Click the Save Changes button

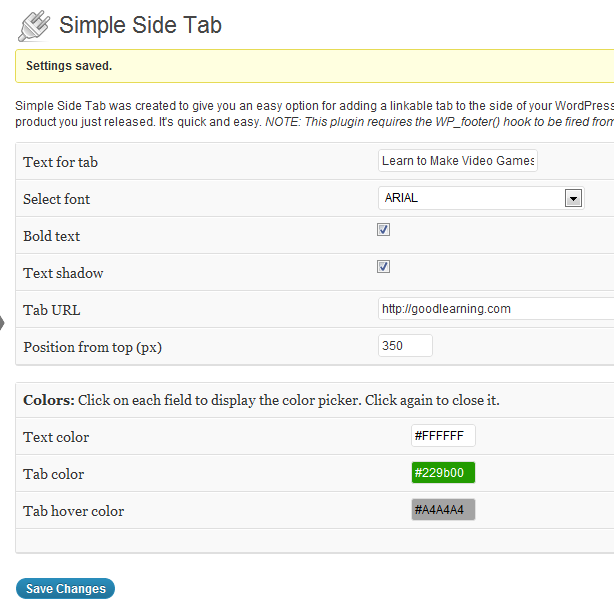tap(65, 589)
